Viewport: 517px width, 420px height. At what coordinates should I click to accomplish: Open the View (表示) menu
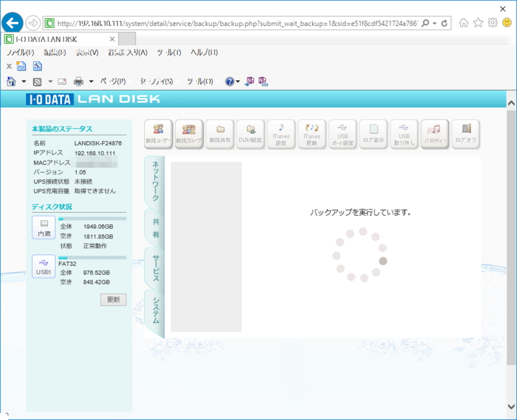click(x=87, y=52)
